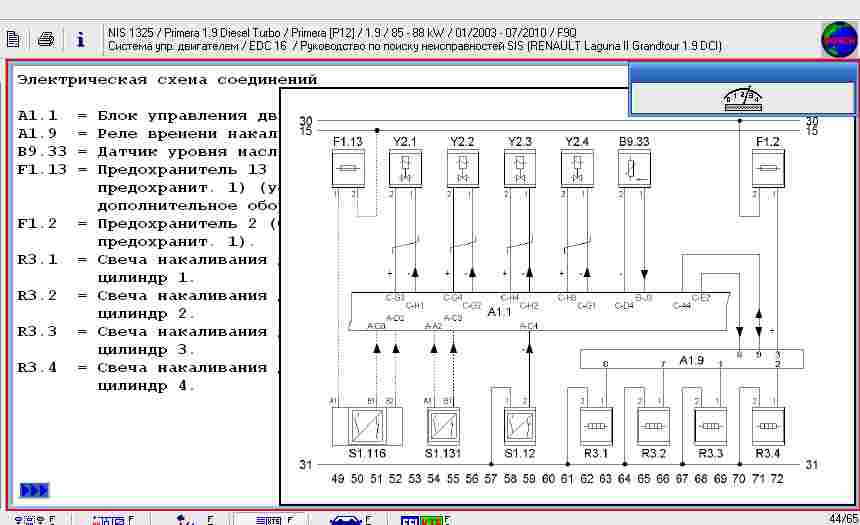860x525 pixels.
Task: Click the leftmost bottom status bar icon
Action: coord(29,520)
